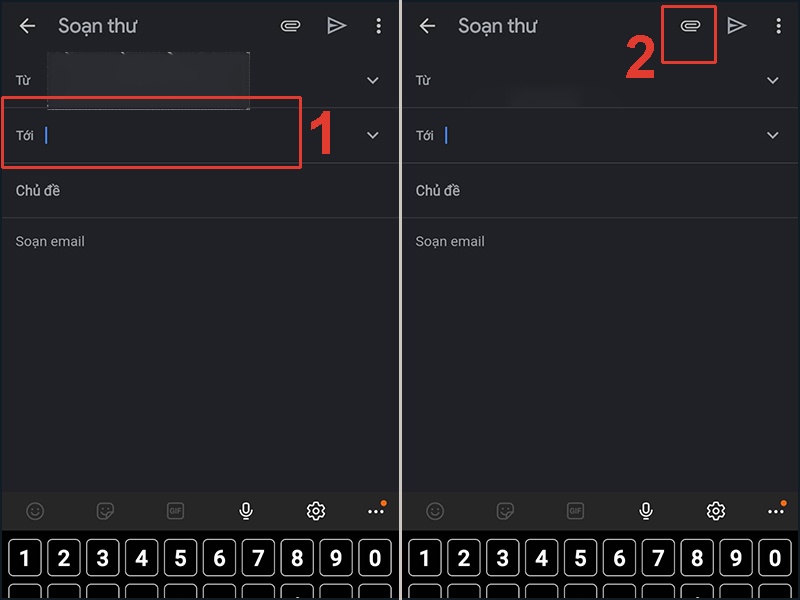The image size is (800, 600).
Task: Tap the number 5 key on left keyboard
Action: point(181,557)
